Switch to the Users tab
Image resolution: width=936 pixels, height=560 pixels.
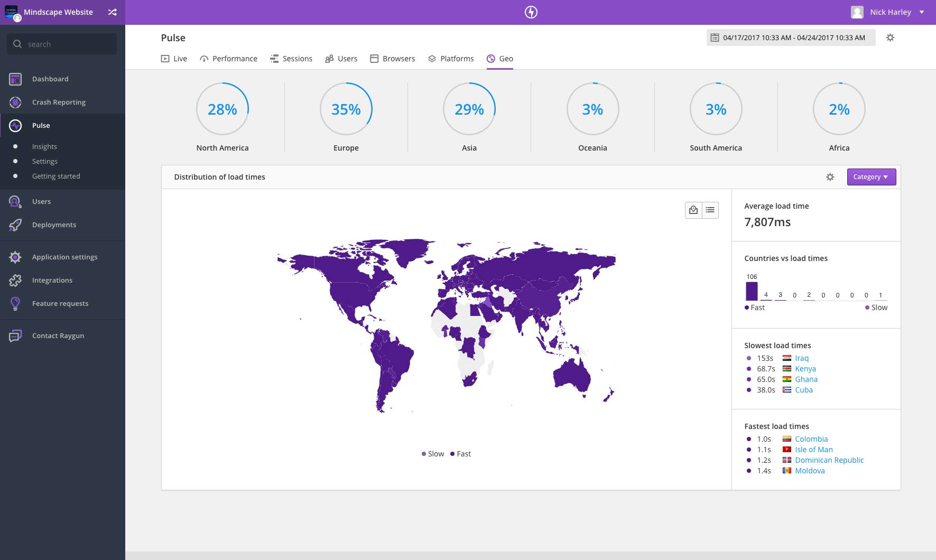coord(341,59)
